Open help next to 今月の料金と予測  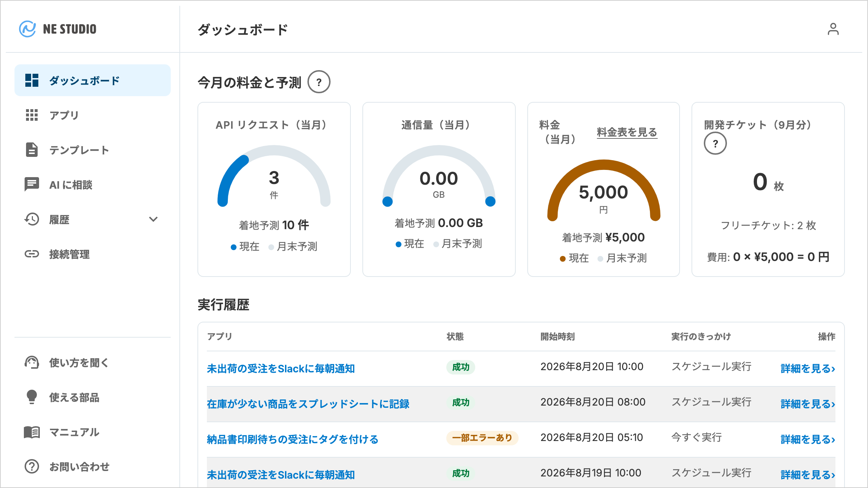tap(319, 82)
